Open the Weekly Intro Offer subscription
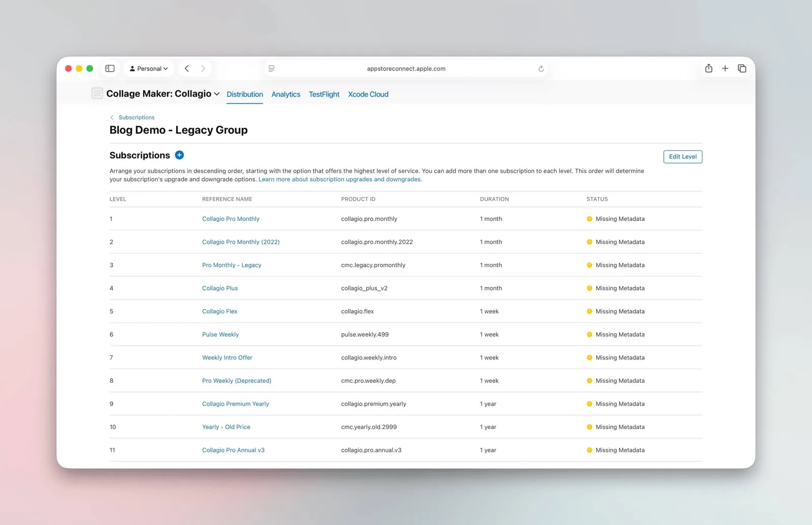This screenshot has width=812, height=525. tap(227, 357)
